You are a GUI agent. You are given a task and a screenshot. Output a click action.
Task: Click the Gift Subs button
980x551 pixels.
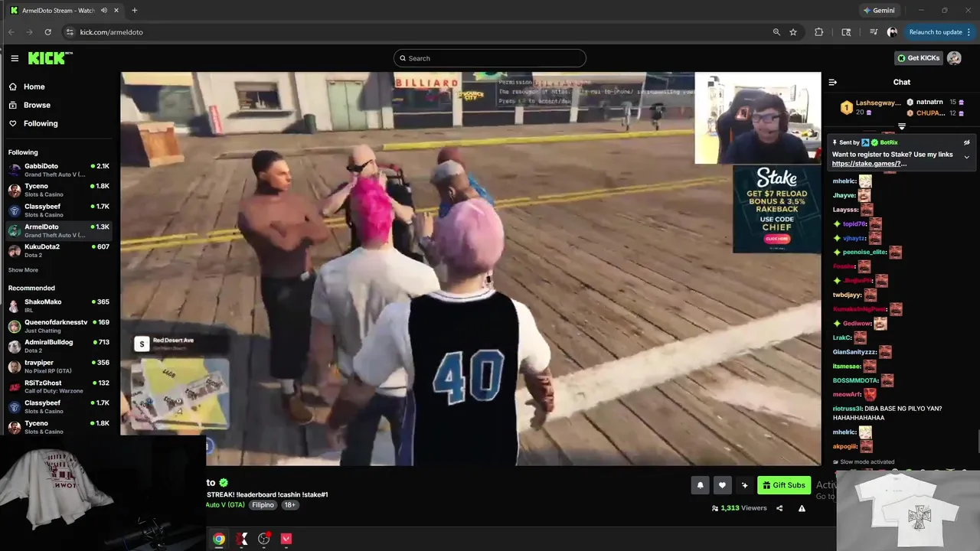[x=784, y=485]
